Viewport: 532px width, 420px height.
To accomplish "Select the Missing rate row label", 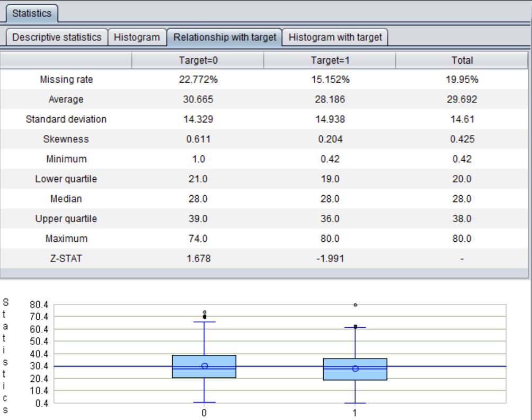I will coord(66,80).
